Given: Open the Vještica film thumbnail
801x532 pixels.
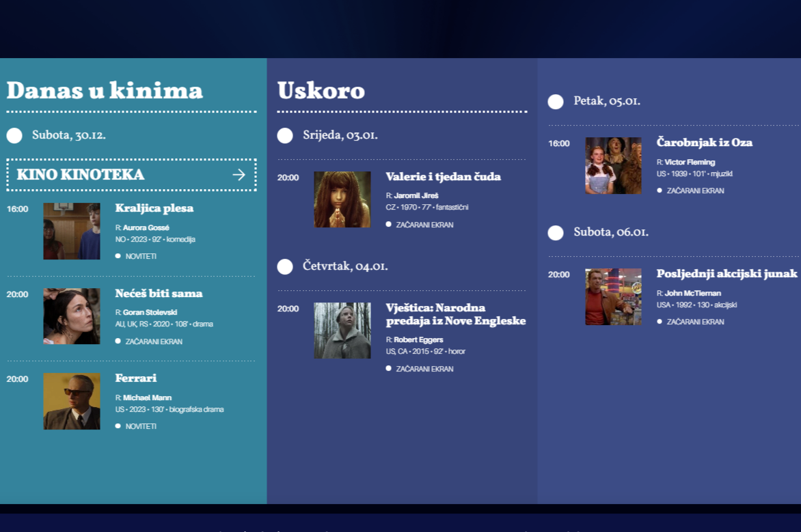Looking at the screenshot, I should [342, 331].
